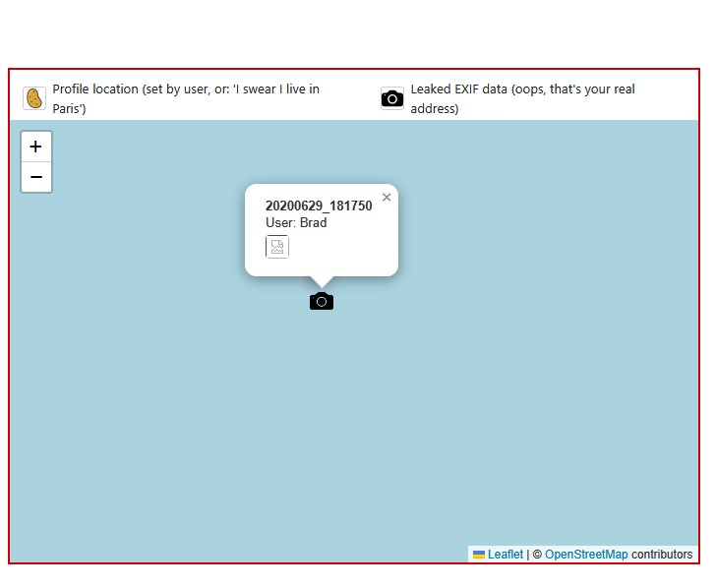Viewport: 716px width, 588px height.
Task: Click the Ukraine flag in the attribution
Action: tap(479, 555)
